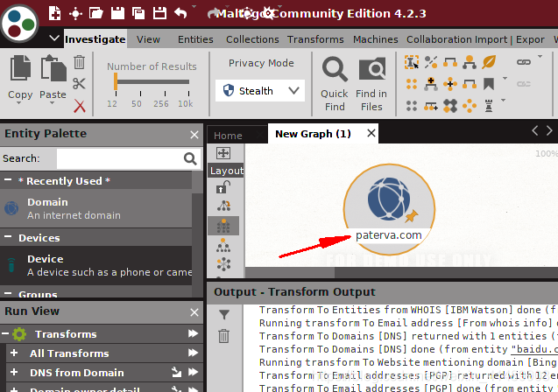Click the plus-in-cluster add-neighbors icon

point(450,84)
